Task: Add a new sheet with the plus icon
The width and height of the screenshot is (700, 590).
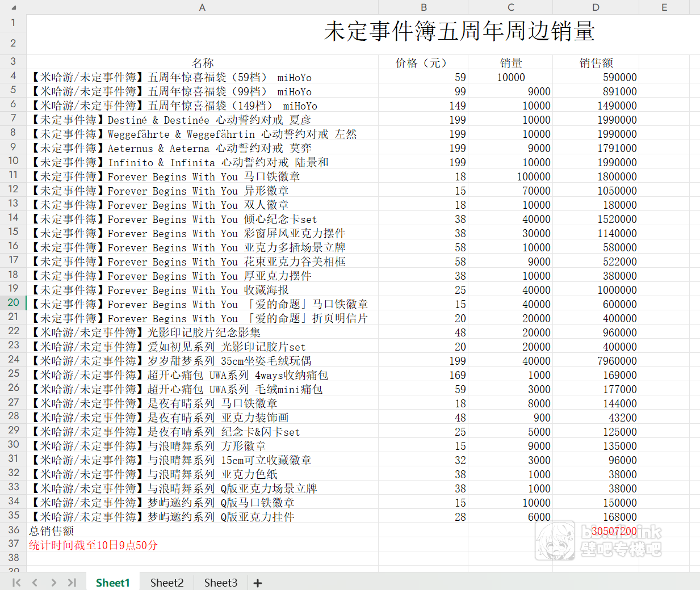Action: 258,583
